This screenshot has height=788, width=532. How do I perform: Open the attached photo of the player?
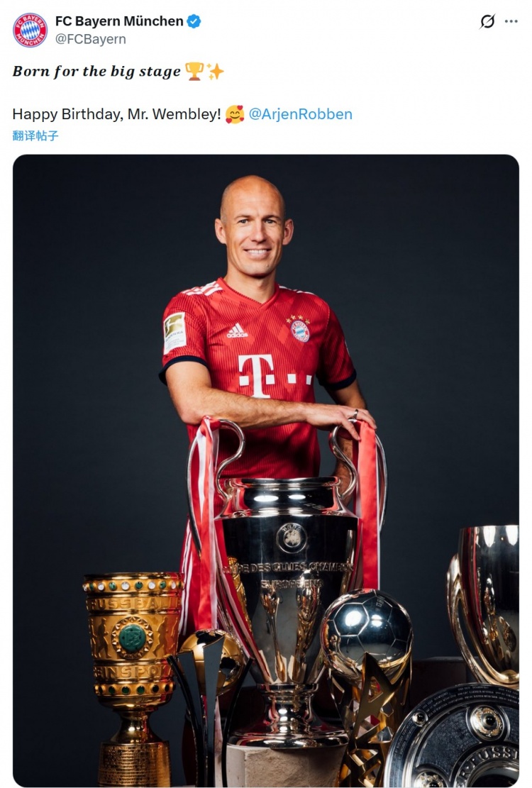[266, 470]
